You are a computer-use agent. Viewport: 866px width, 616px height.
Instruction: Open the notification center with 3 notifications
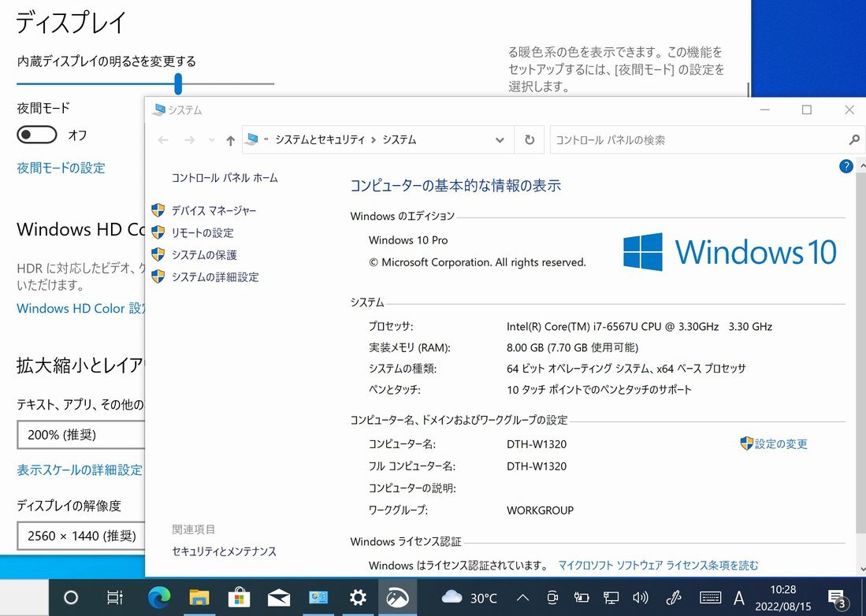pos(838,598)
